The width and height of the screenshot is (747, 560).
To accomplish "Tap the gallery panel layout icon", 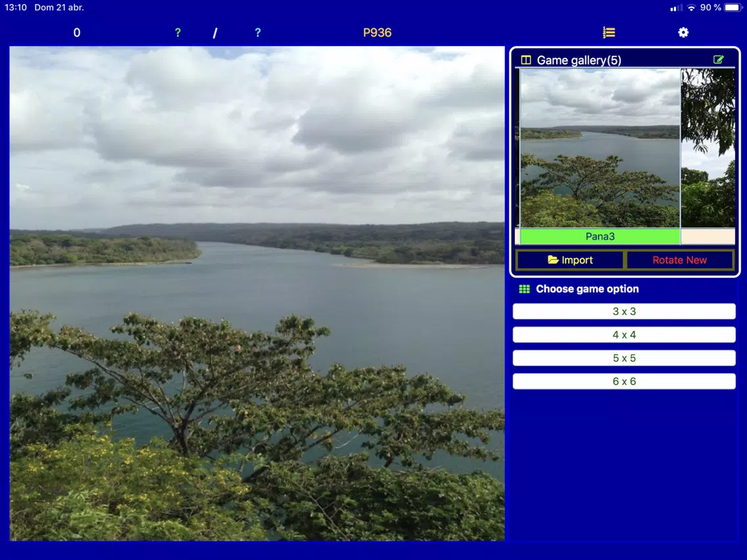I will (x=526, y=60).
